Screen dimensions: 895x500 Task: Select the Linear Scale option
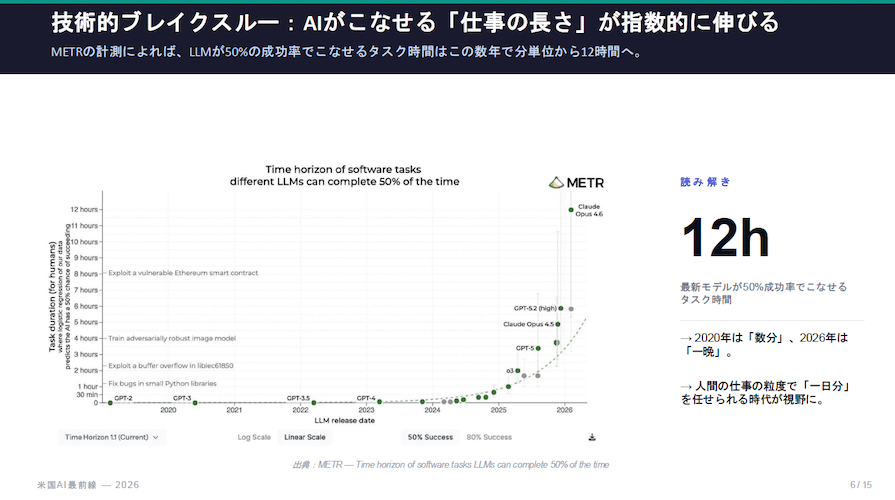(305, 437)
